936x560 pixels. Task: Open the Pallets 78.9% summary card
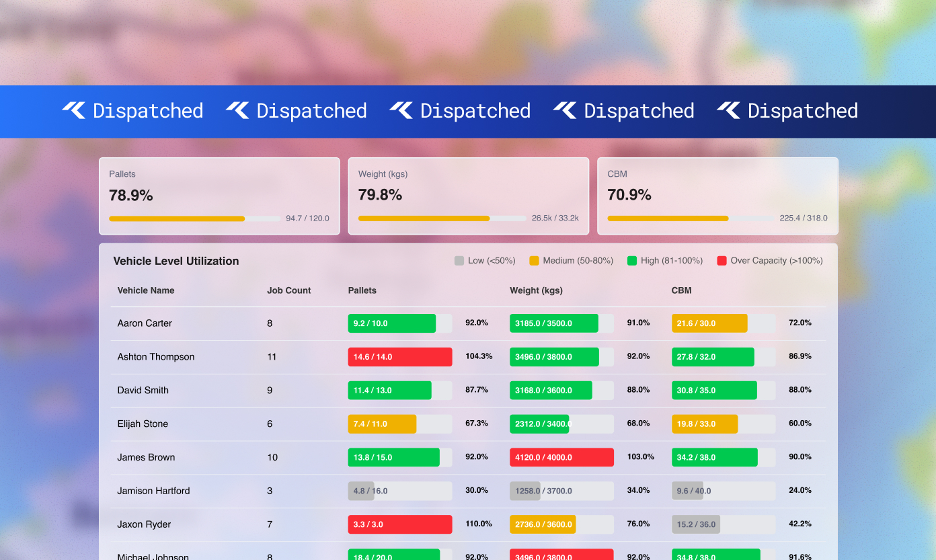pyautogui.click(x=219, y=196)
